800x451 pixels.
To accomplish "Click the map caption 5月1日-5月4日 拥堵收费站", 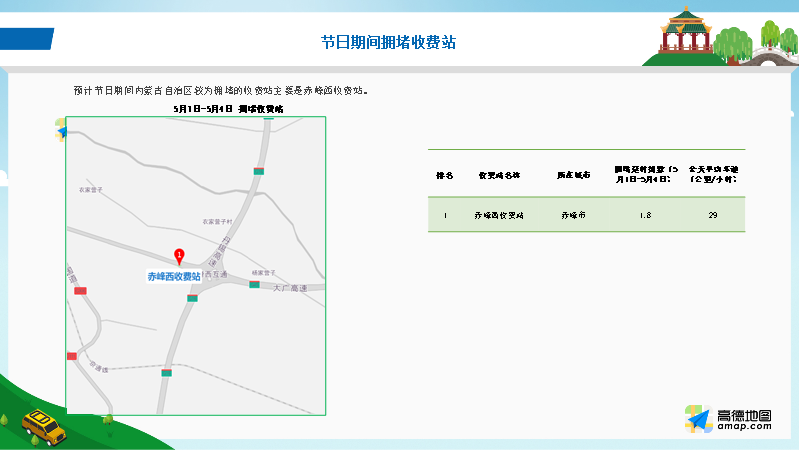I will 228,107.
